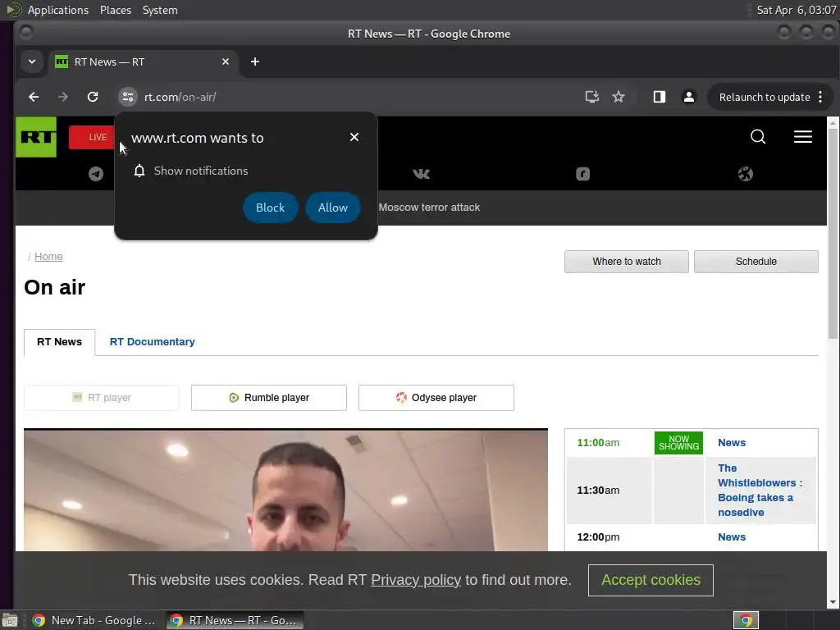Switch to the RT Documentary tab
Viewport: 840px width, 630px height.
(152, 342)
